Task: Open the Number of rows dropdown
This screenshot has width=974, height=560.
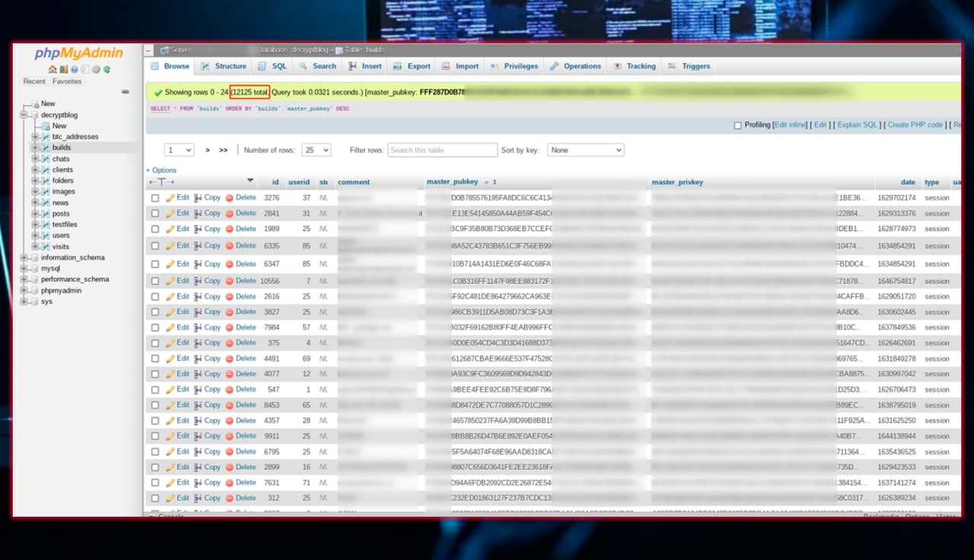Action: click(x=316, y=151)
